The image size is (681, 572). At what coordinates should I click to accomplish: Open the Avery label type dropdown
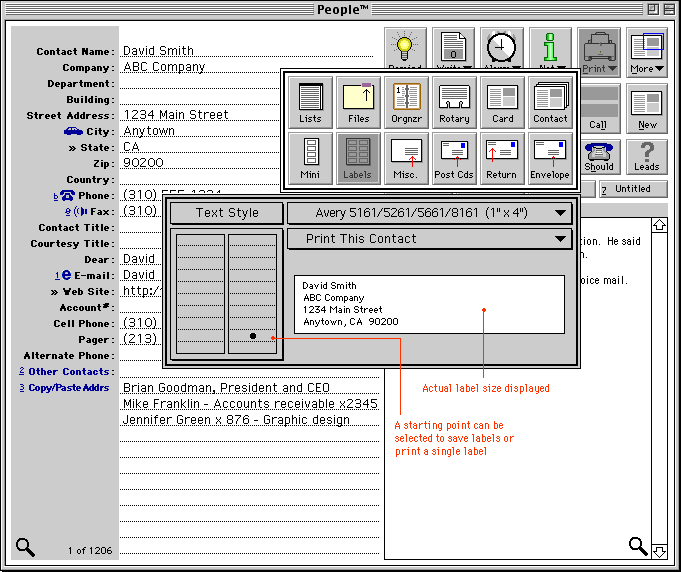pyautogui.click(x=430, y=212)
